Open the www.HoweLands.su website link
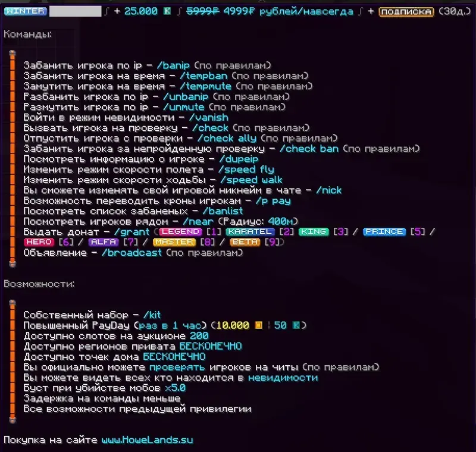This screenshot has height=452, width=476. [x=147, y=440]
